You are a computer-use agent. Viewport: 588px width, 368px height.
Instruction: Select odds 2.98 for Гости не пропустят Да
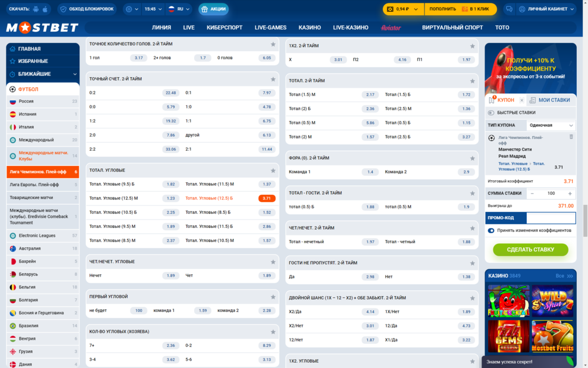(370, 277)
